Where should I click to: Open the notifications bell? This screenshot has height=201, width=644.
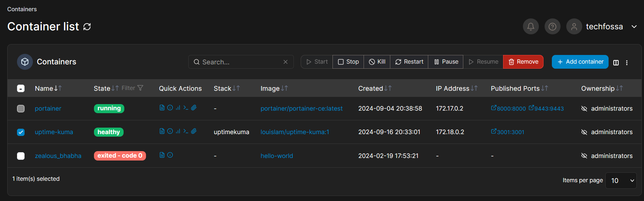531,26
